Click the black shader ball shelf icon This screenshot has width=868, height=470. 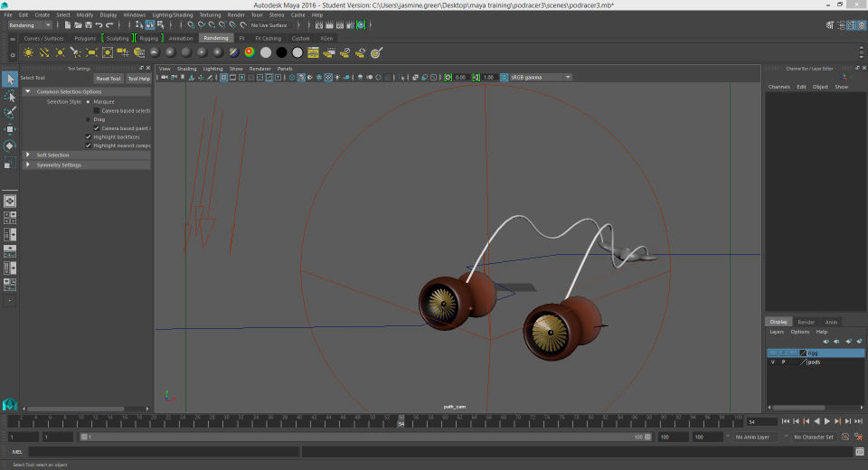tap(281, 52)
